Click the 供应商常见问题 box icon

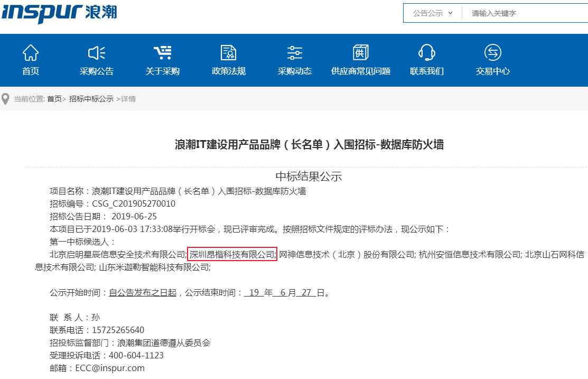coord(360,52)
